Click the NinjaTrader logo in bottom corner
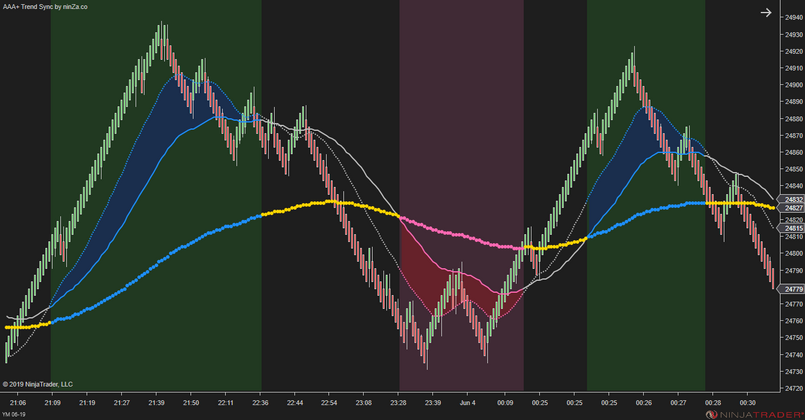This screenshot has width=805, height=420. [x=756, y=412]
